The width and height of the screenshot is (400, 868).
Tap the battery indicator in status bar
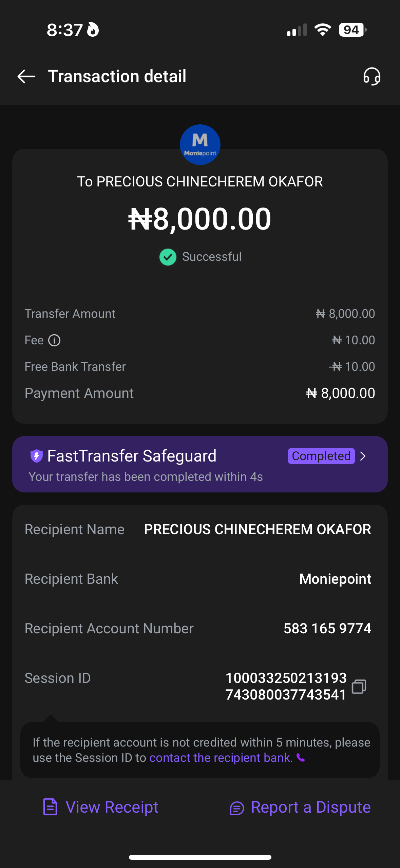(x=352, y=30)
